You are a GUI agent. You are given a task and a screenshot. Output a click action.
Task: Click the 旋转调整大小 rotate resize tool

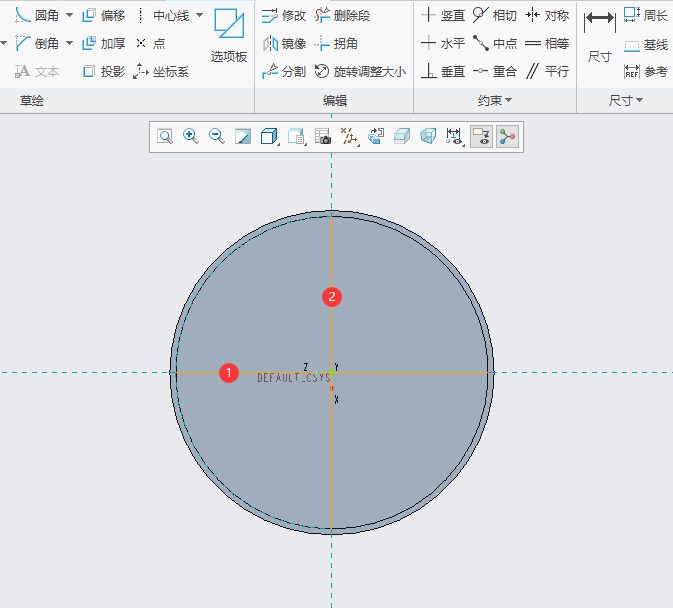coord(360,72)
